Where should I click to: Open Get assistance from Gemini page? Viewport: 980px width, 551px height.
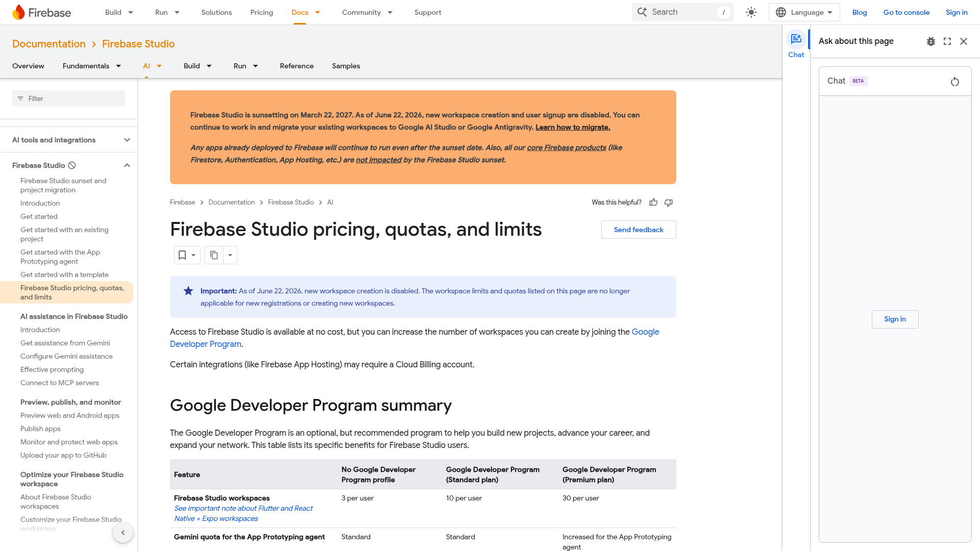pyautogui.click(x=65, y=343)
